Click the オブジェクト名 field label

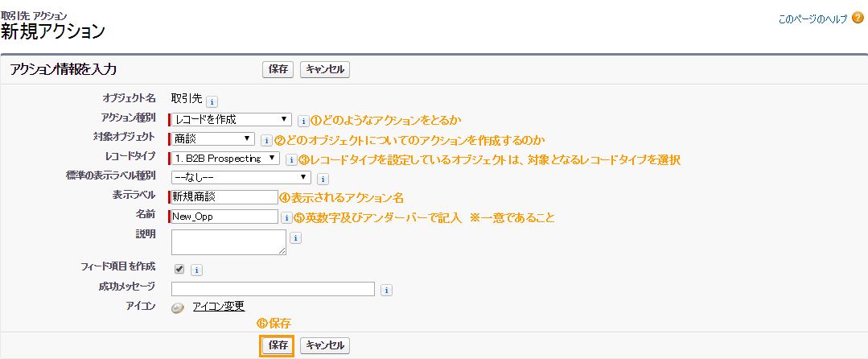(129, 99)
